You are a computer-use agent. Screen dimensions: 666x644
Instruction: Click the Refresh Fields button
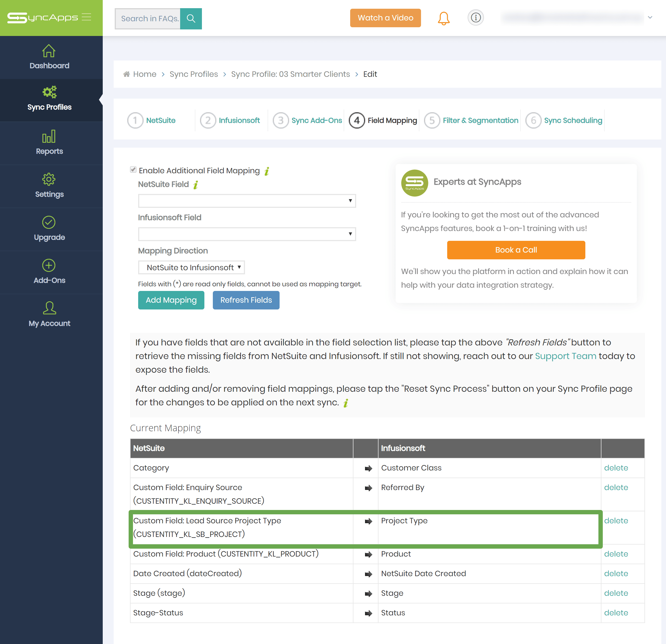(x=246, y=300)
